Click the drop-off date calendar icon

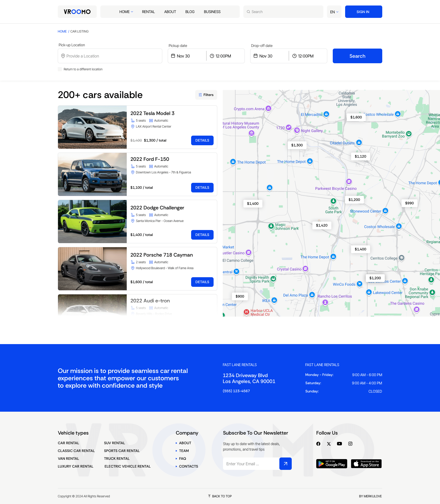pyautogui.click(x=256, y=56)
